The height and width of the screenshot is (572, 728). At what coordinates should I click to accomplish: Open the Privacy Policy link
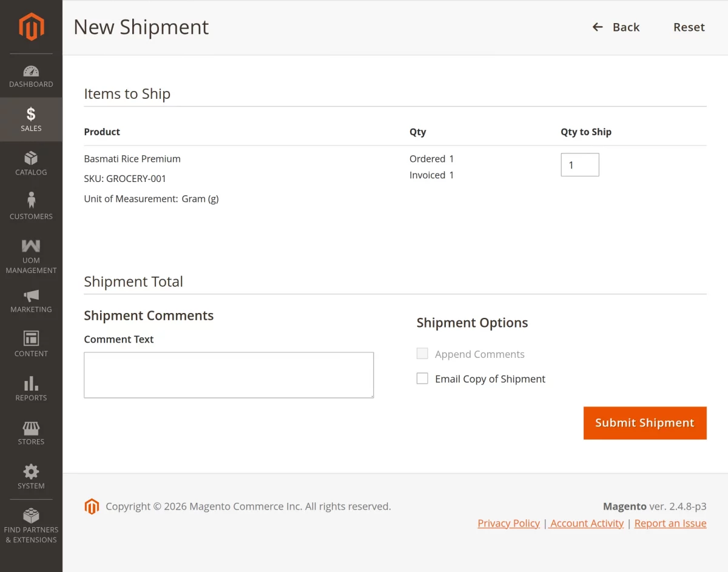508,523
